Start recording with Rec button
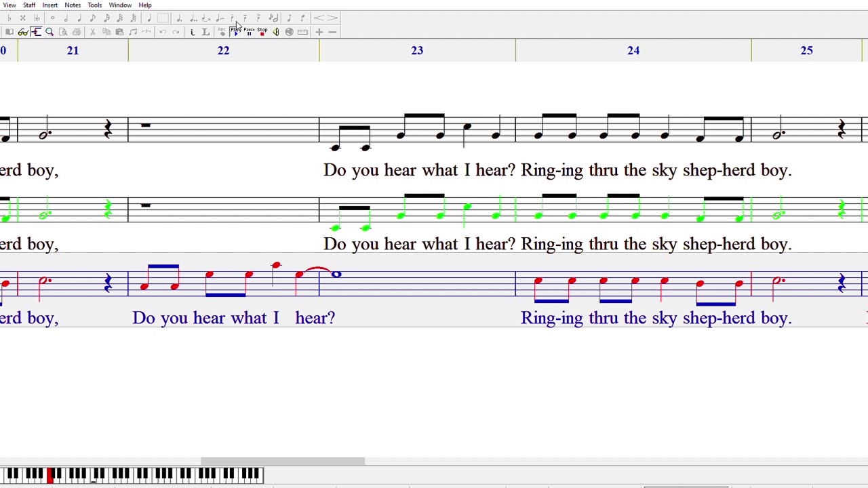The image size is (868, 488). coord(222,32)
